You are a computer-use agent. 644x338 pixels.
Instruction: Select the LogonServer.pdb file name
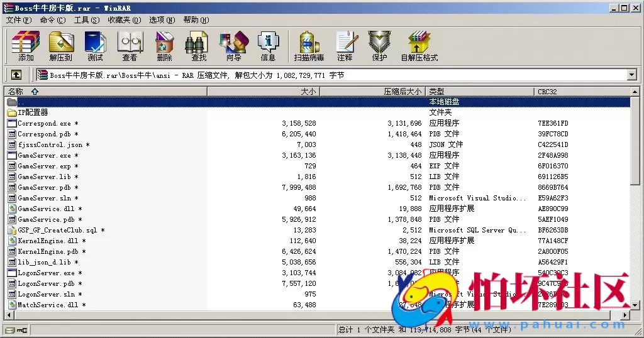(46, 283)
